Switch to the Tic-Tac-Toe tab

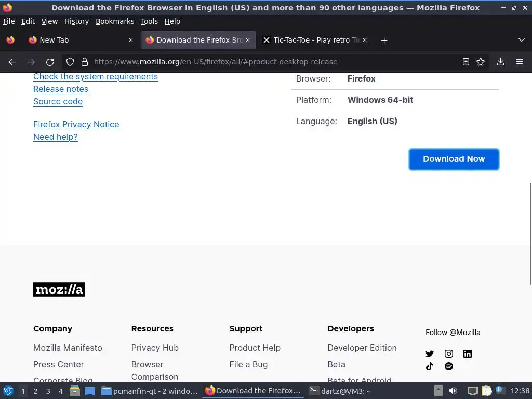(x=314, y=40)
